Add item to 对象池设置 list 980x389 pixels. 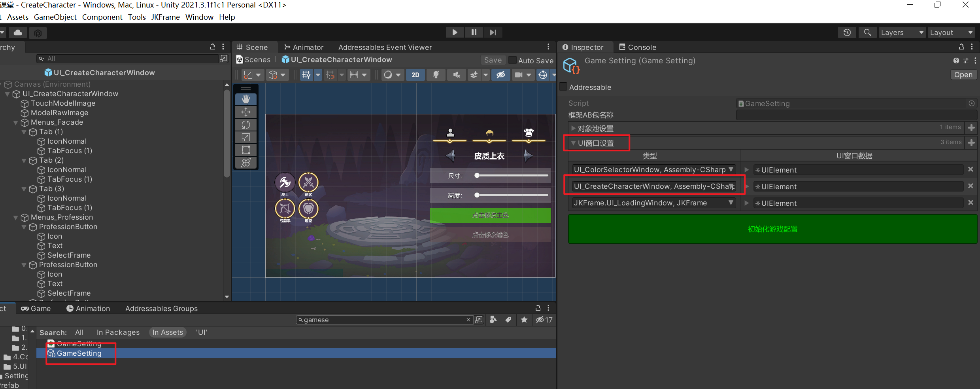coord(971,128)
